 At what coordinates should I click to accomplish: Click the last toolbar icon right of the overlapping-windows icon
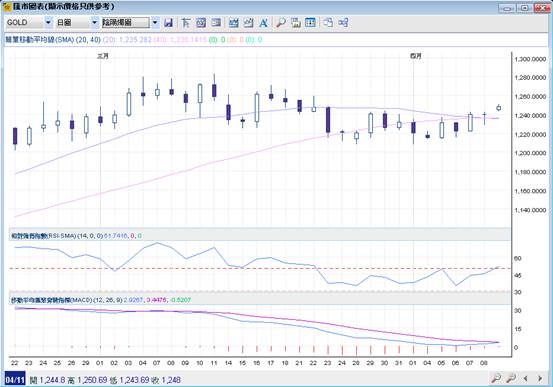tap(343, 23)
